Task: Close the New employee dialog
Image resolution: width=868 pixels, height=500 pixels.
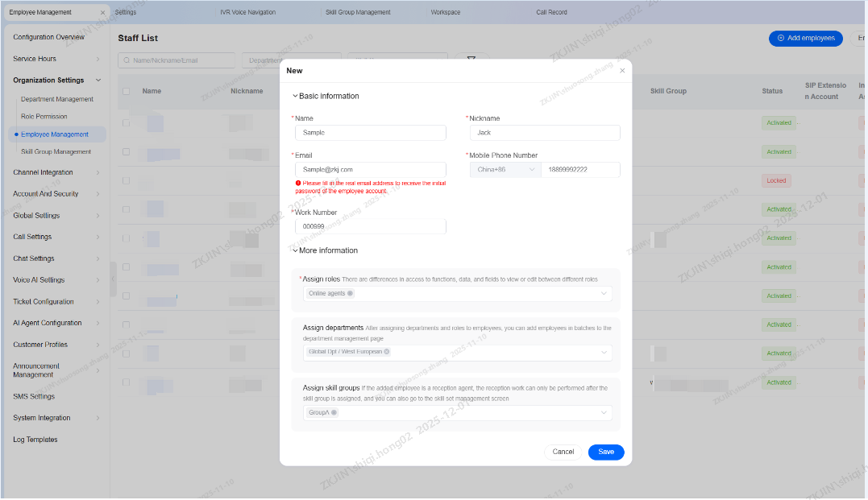Action: tap(622, 71)
